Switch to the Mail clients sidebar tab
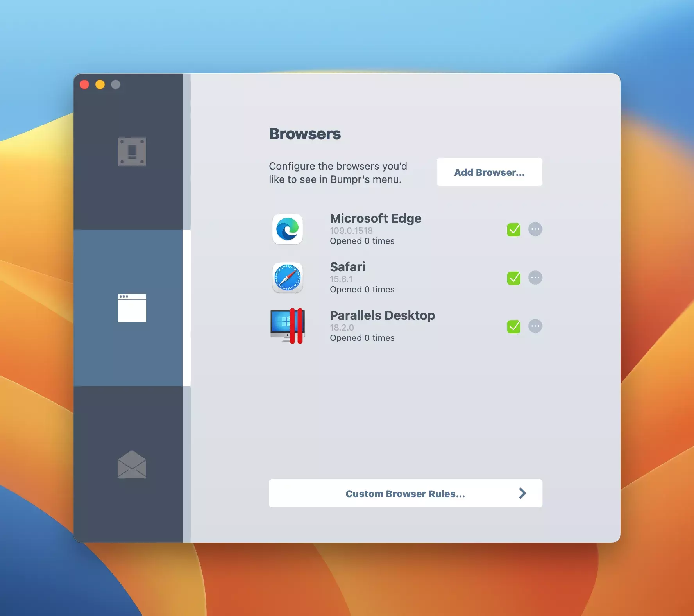This screenshot has height=616, width=694. [x=132, y=464]
